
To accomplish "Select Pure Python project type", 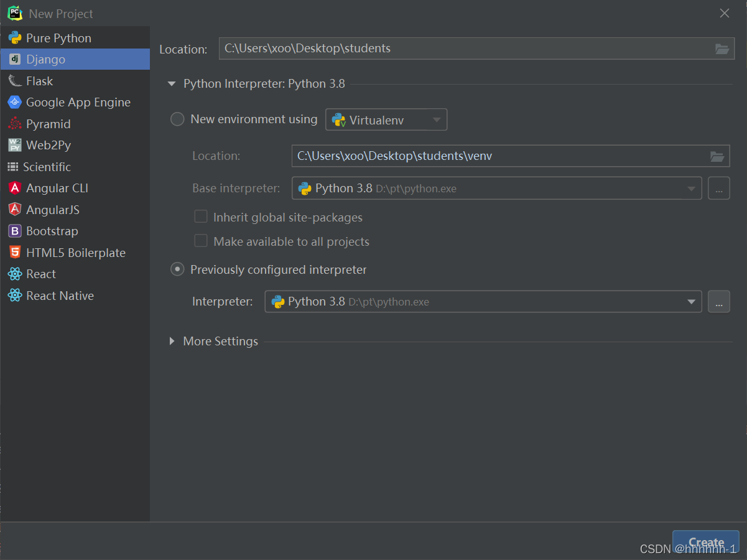I will point(75,38).
